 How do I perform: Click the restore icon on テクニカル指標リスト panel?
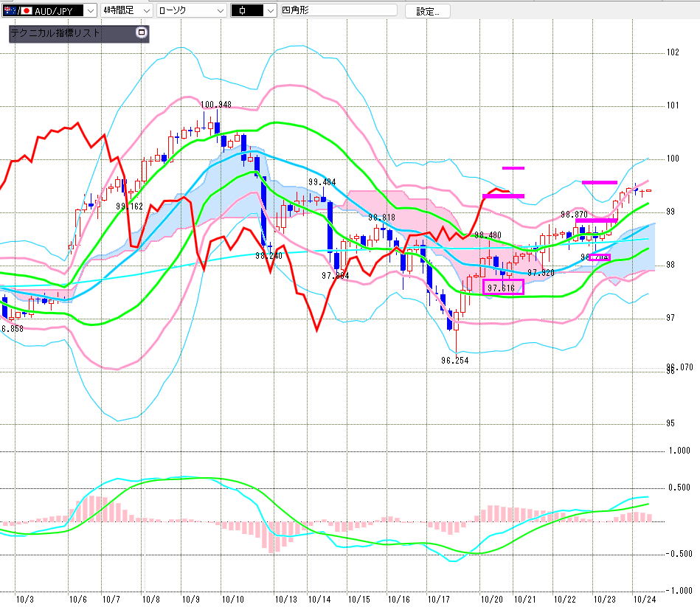142,33
